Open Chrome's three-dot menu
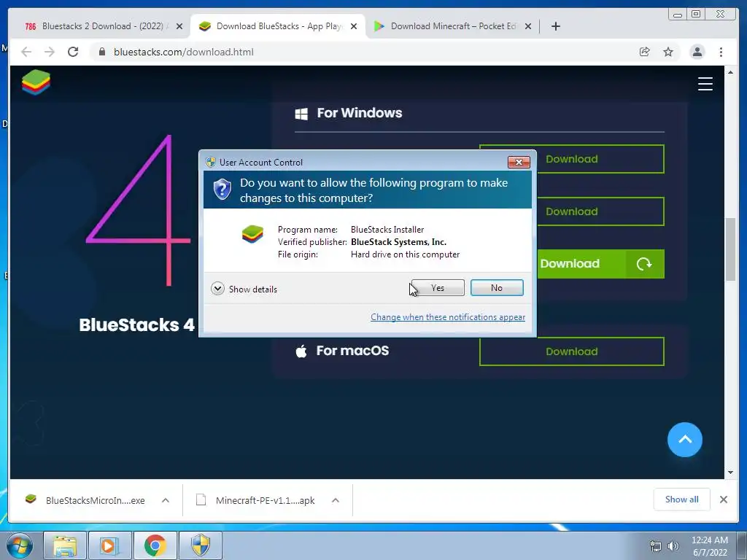 (x=721, y=52)
